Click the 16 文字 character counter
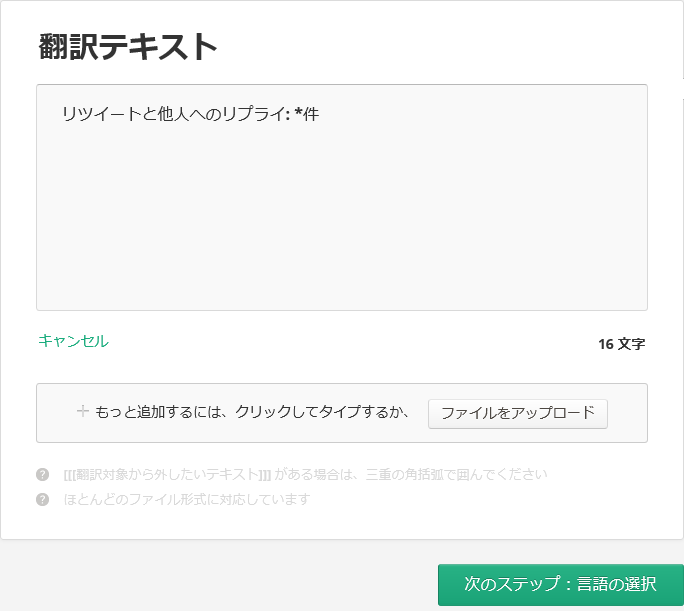684x611 pixels. (x=621, y=344)
